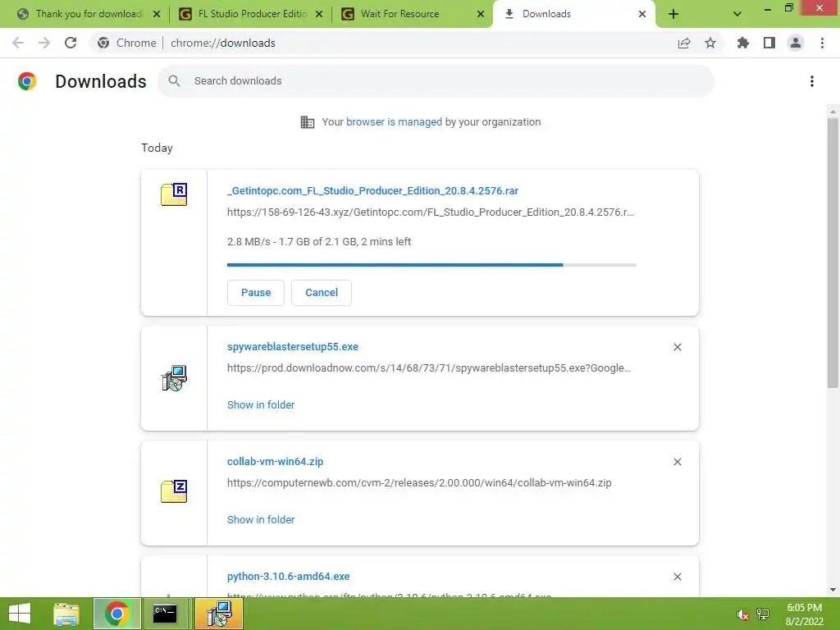Click the taskbar clock 6:05 PM
Viewport: 840px width, 630px height.
click(804, 608)
